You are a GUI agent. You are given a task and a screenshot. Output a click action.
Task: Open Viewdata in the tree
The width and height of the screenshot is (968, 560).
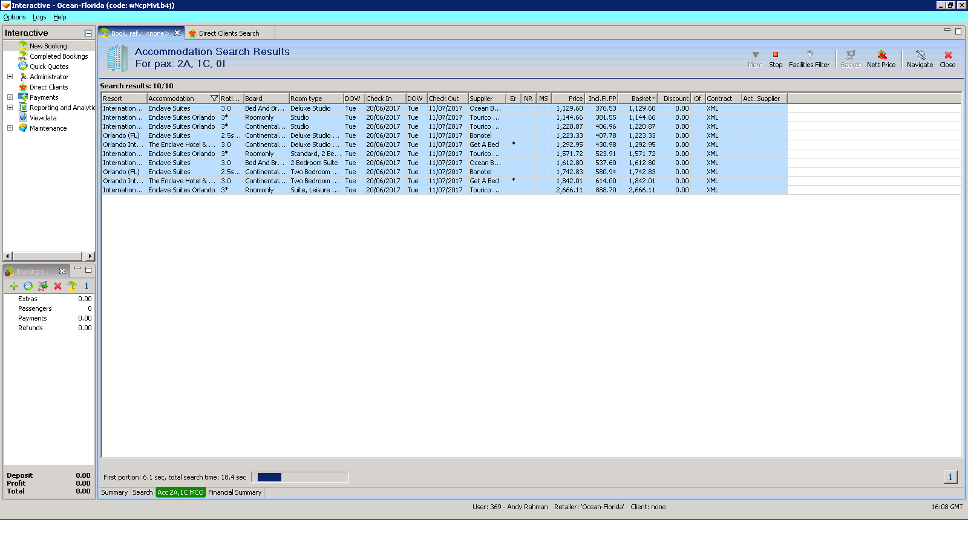43,118
